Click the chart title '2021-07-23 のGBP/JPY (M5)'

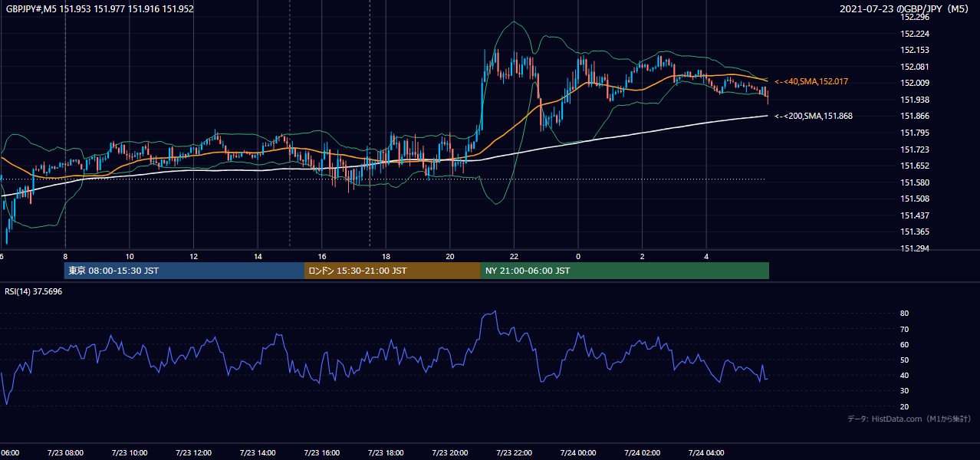tap(906, 9)
